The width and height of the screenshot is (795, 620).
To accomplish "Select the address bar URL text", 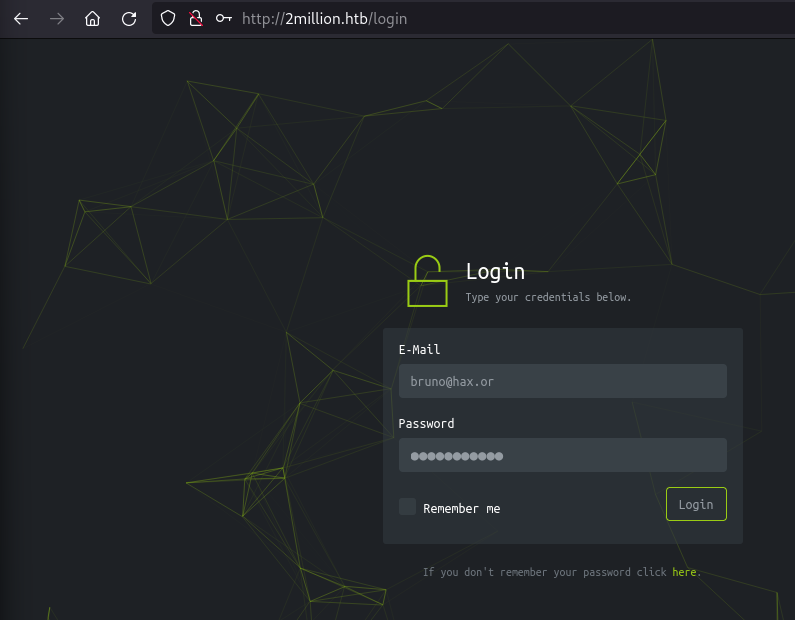I will coord(324,18).
